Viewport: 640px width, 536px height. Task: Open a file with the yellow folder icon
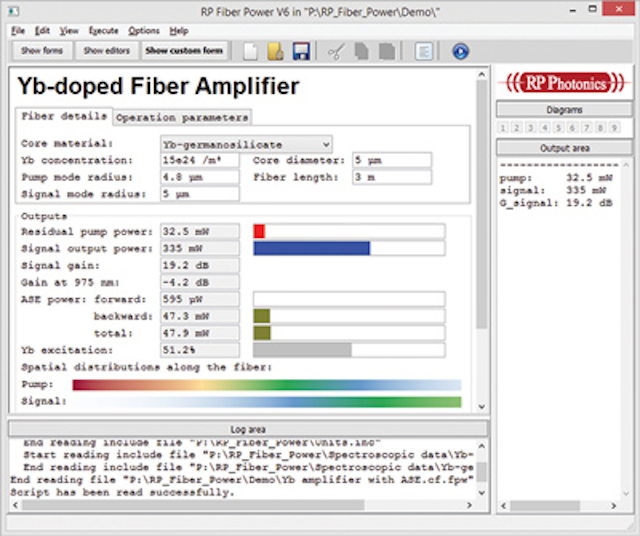(x=276, y=51)
